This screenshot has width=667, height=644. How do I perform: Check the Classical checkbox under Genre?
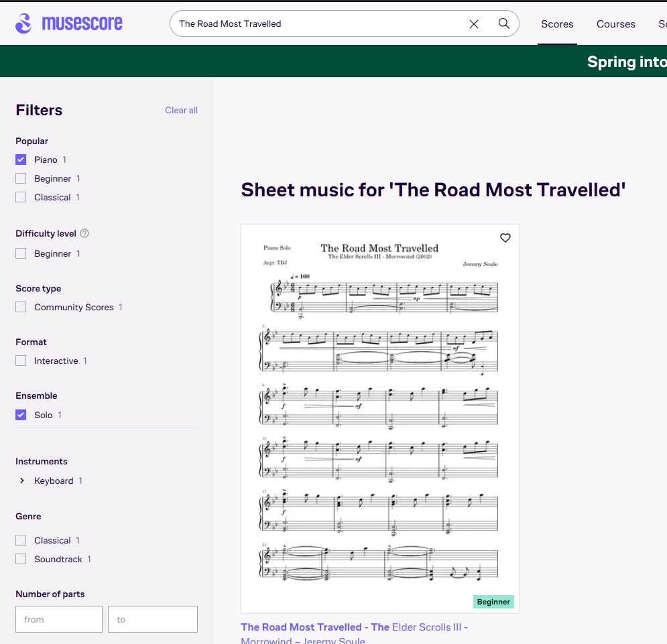click(x=21, y=540)
